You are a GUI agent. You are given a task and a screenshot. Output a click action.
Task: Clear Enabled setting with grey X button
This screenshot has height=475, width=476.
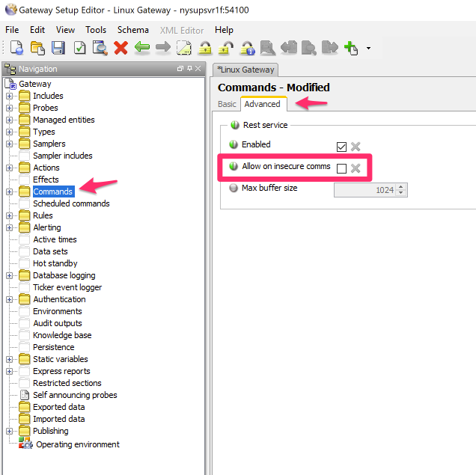pos(356,147)
